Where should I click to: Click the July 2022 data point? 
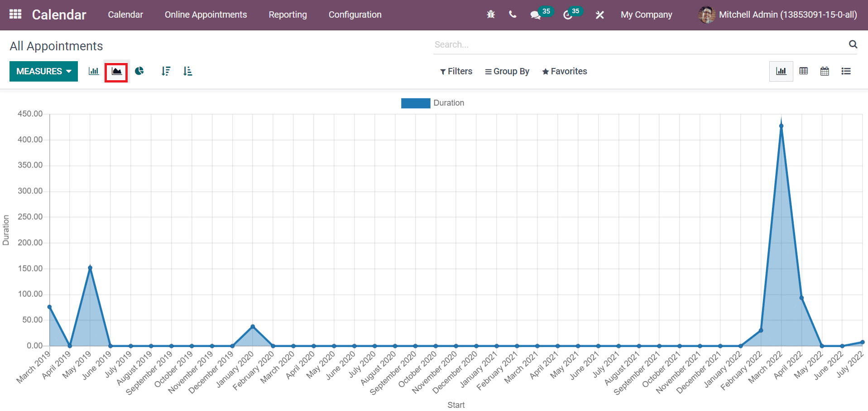(862, 342)
